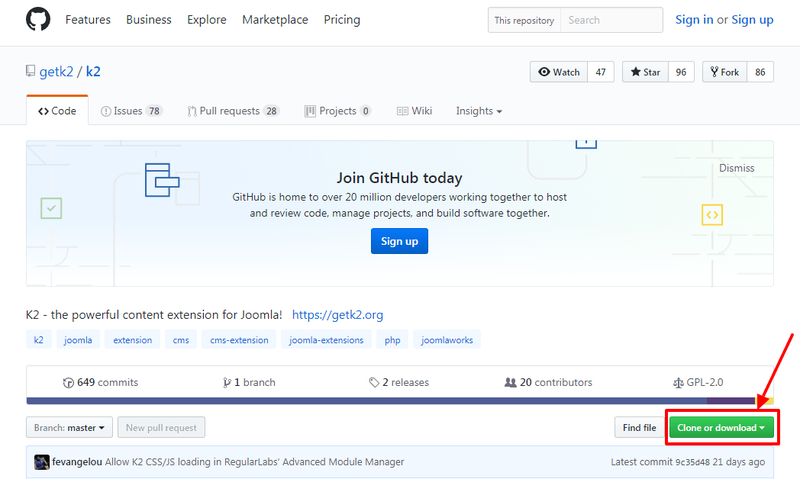The height and width of the screenshot is (479, 800).
Task: Click the language statistics color bar
Action: (400, 401)
